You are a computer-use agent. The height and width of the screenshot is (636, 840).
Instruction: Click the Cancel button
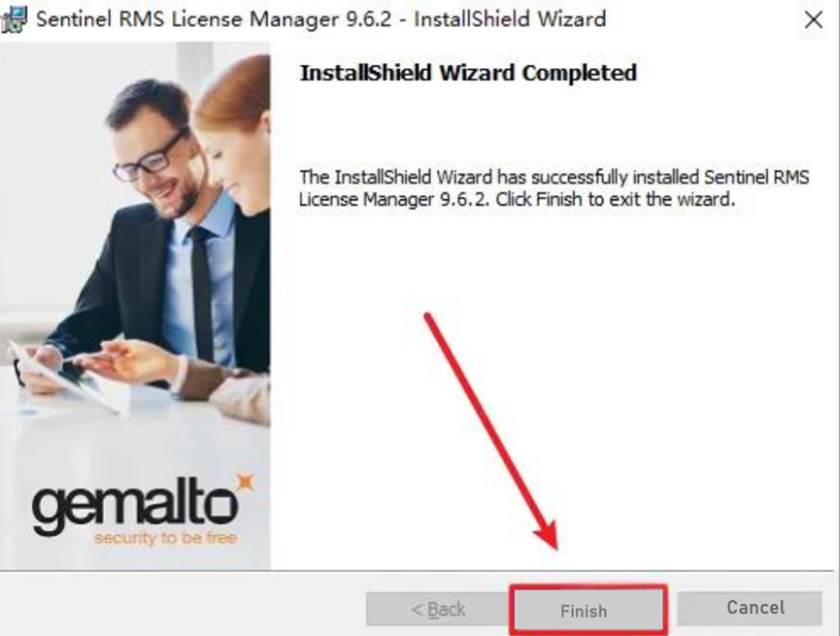(x=750, y=608)
